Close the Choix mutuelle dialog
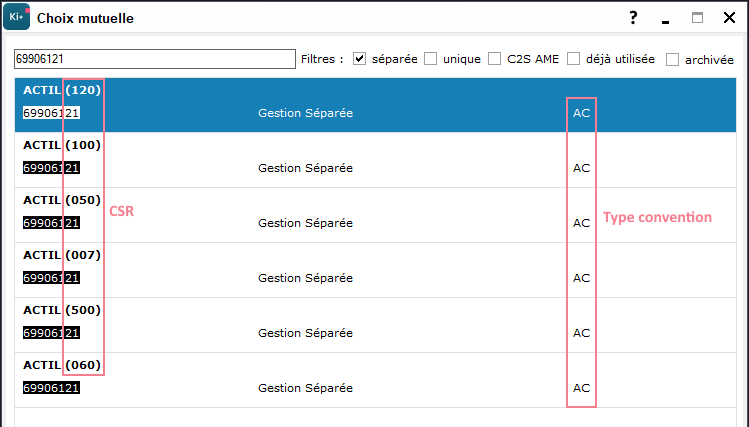 729,18
